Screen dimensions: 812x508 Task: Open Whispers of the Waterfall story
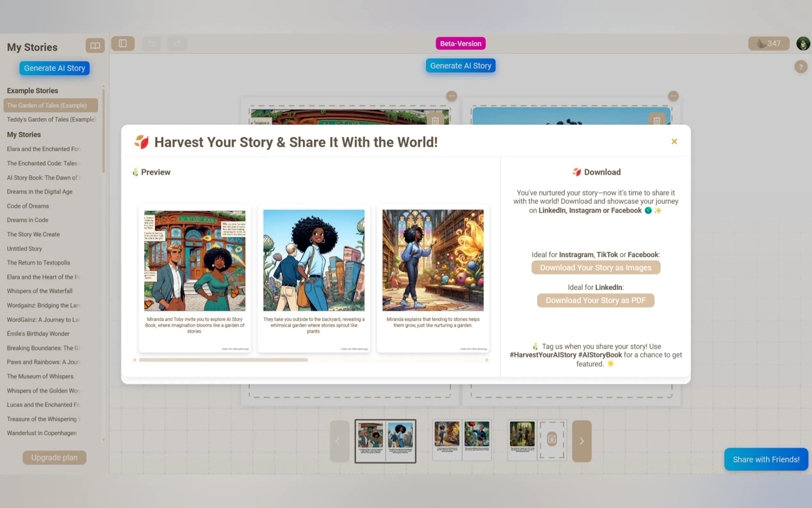click(x=40, y=291)
